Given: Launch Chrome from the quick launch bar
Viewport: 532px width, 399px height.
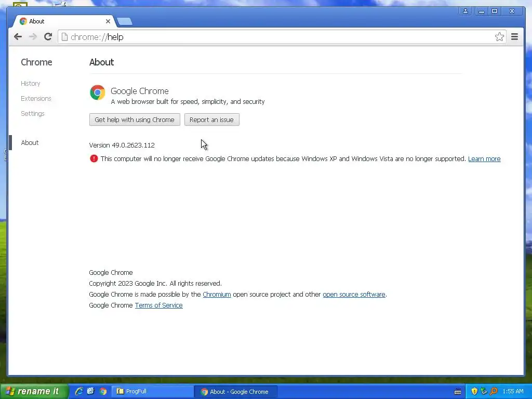Looking at the screenshot, I should coord(103,391).
